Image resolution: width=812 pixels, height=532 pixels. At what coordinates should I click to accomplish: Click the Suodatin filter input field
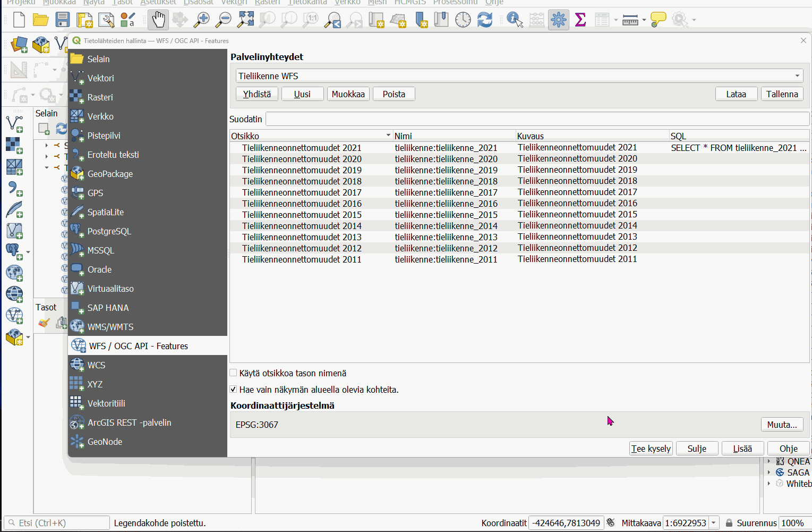click(x=536, y=119)
